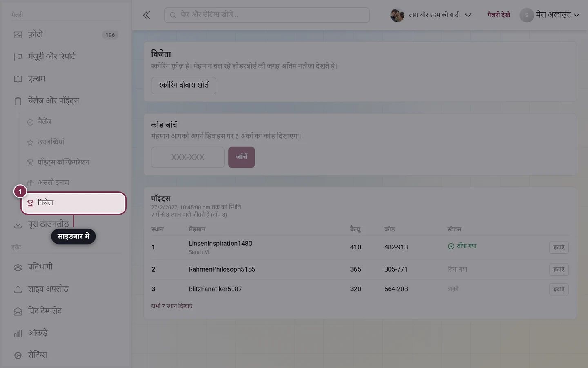Click the bar chart icon beside आंकड़े
Screen dimensions: 588x368
18,333
